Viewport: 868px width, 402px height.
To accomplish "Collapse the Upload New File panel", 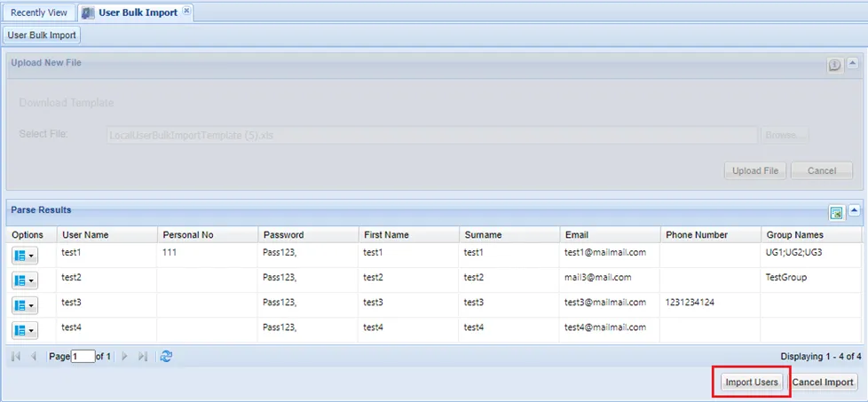I will 853,65.
